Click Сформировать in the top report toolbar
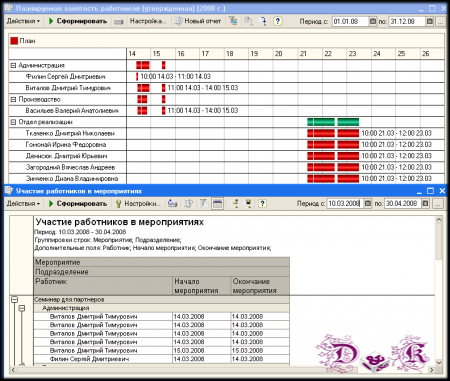450x381 pixels. tap(78, 21)
